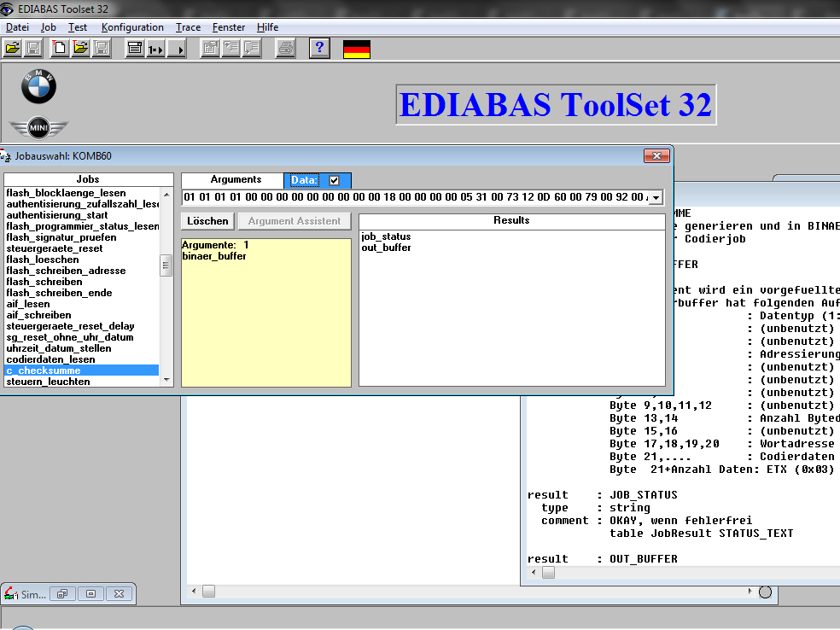Click the grayed printer icon
Image resolution: width=840 pixels, height=630 pixels.
click(285, 48)
